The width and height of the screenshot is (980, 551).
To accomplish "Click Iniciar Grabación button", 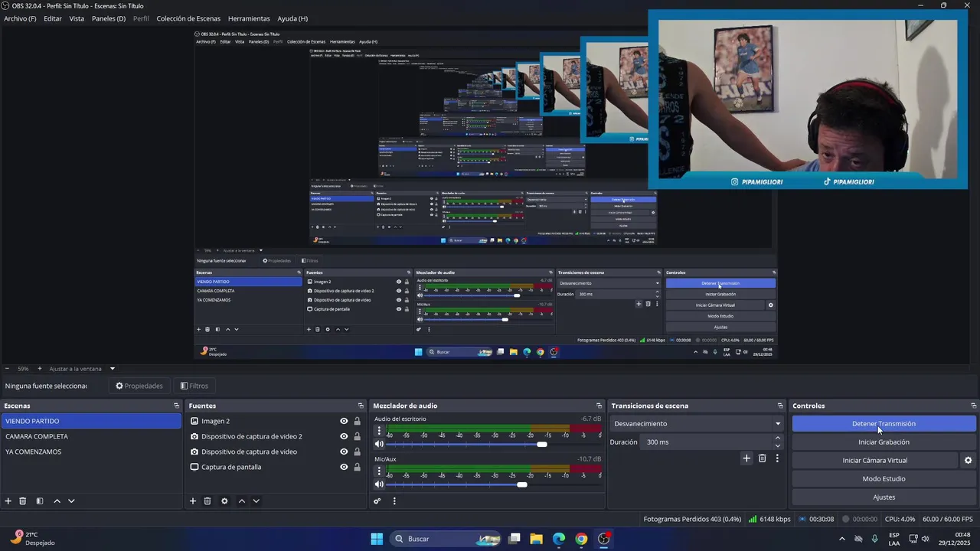I will click(884, 442).
